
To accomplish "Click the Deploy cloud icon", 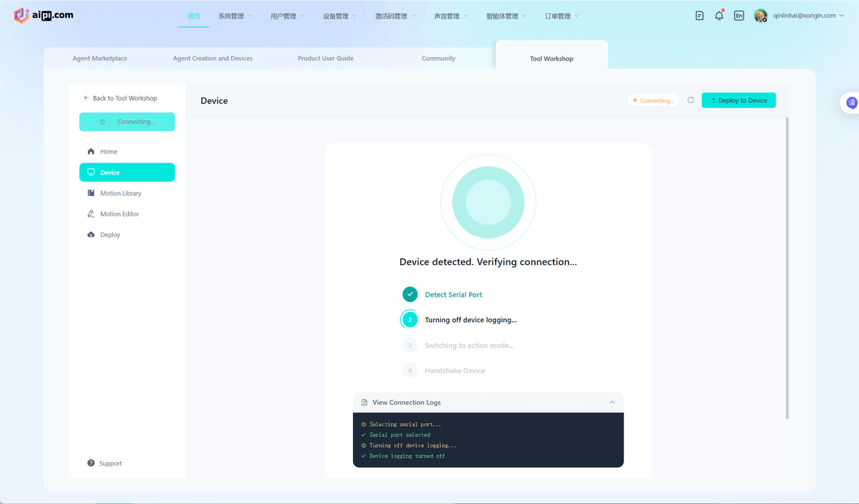I will 91,235.
